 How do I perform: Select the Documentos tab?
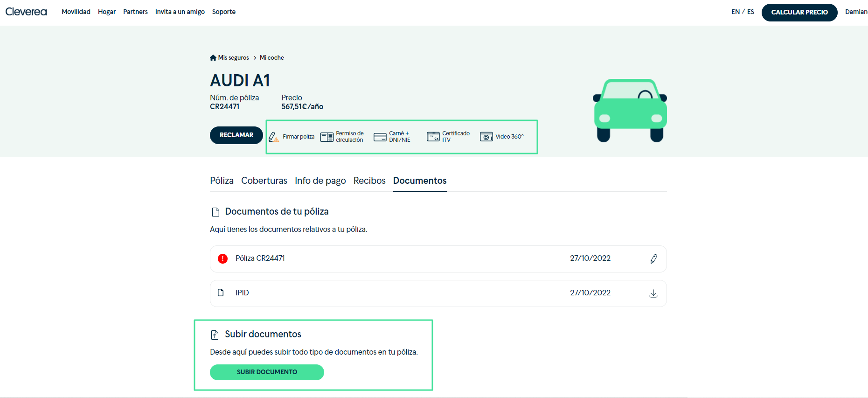point(420,181)
